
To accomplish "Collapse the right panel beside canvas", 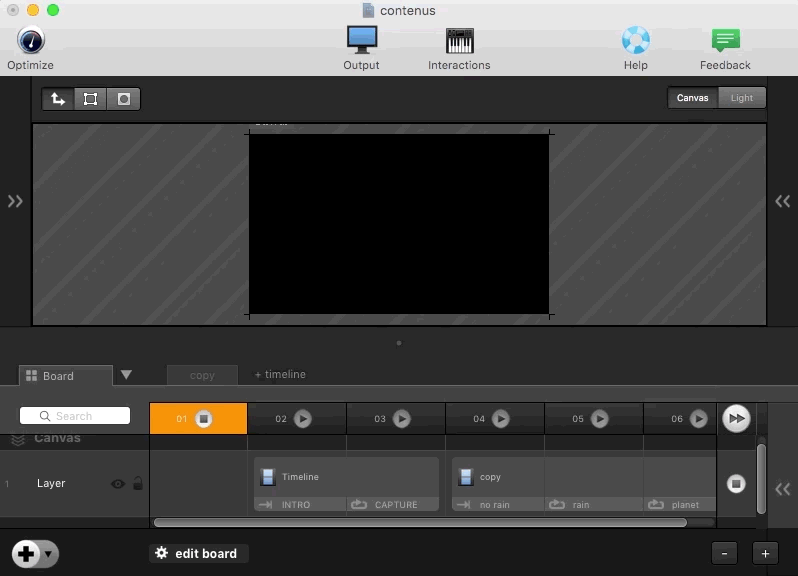I will point(783,201).
